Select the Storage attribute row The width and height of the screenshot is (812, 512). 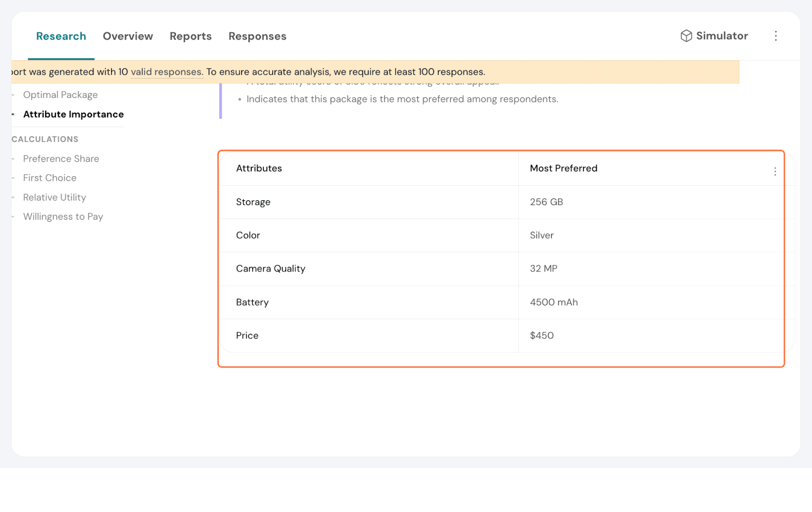(253, 202)
